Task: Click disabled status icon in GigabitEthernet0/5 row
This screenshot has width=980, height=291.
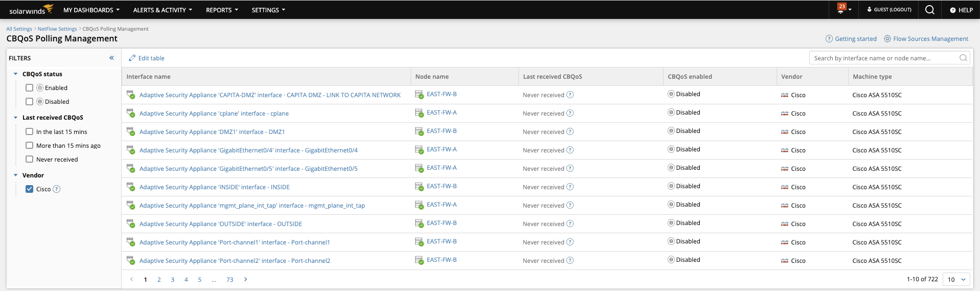Action: [x=671, y=167]
